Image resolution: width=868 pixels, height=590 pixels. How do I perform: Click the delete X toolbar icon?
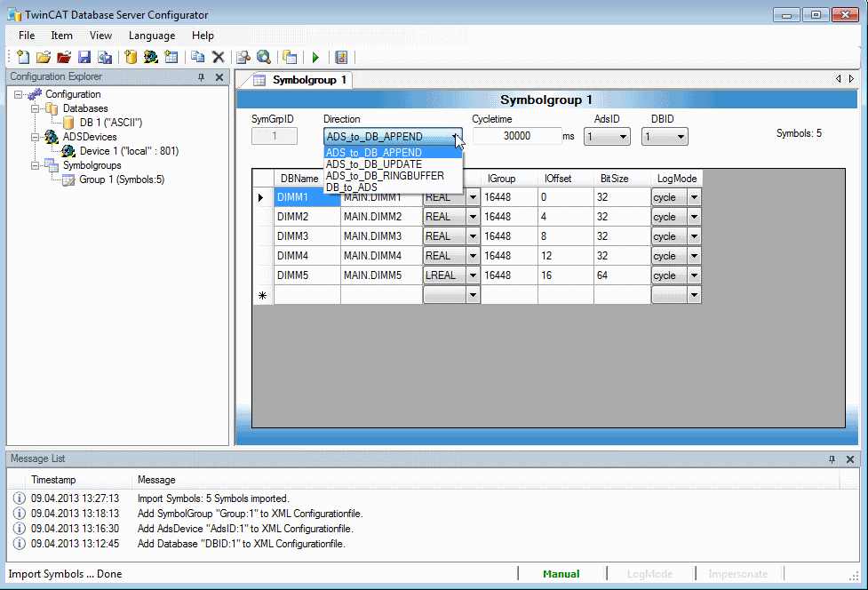click(218, 57)
